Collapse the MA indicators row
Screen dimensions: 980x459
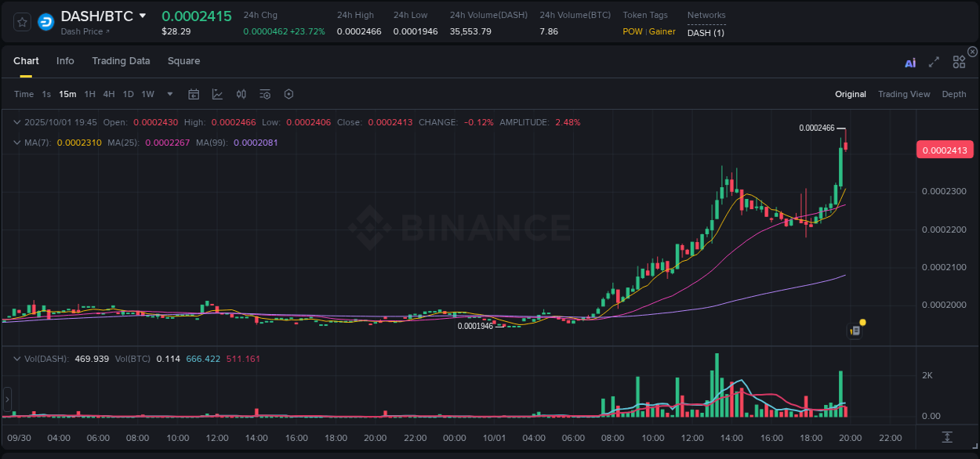[17, 143]
